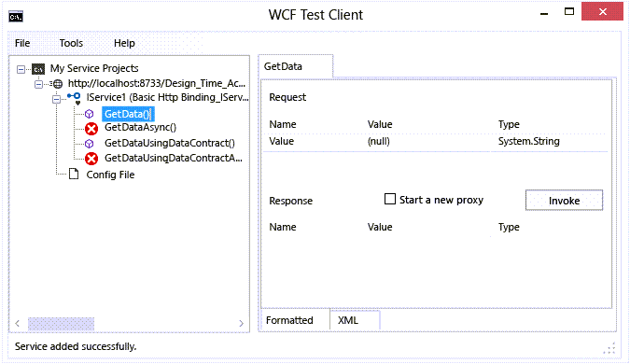Click the Invoke button

[x=564, y=201]
